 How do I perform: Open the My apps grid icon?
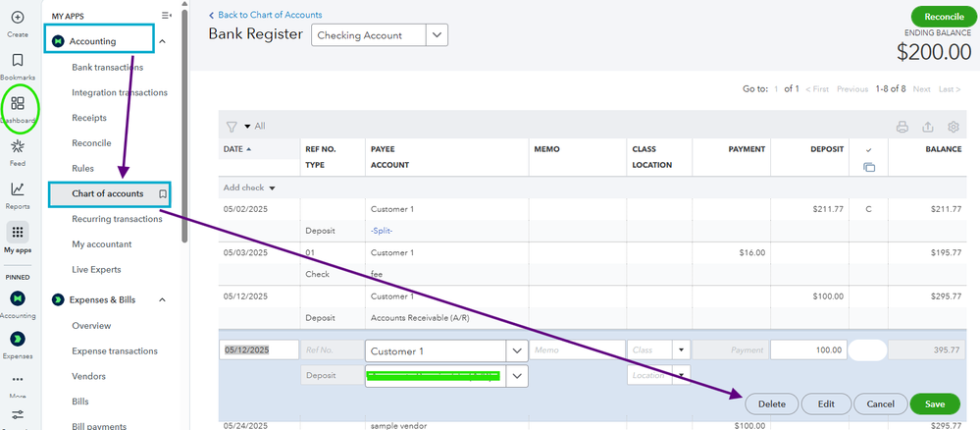(18, 233)
